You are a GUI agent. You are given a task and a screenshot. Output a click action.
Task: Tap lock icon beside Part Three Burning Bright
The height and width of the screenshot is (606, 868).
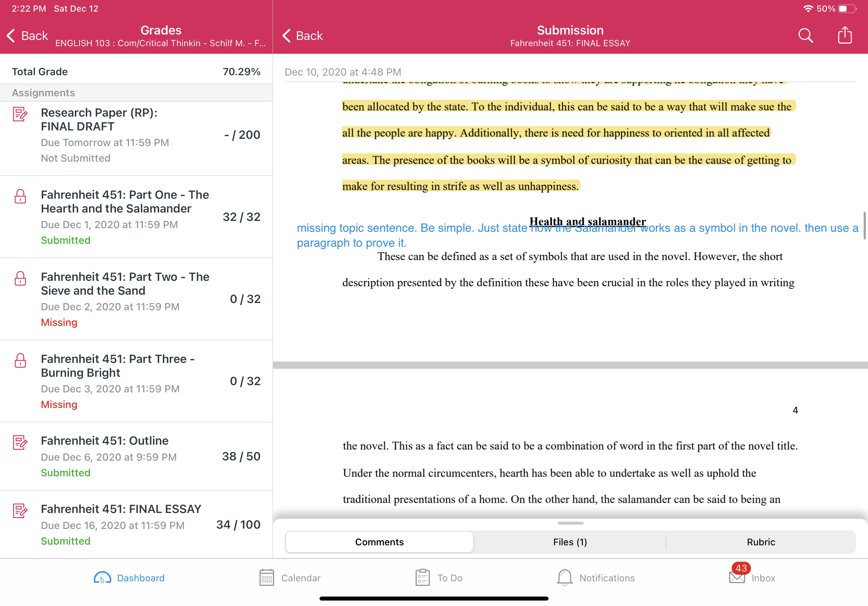[20, 360]
